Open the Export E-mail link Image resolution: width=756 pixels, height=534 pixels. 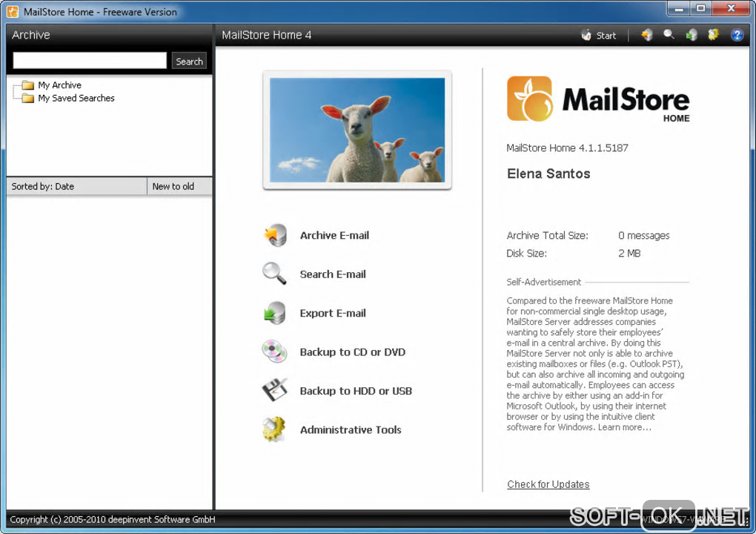point(333,313)
